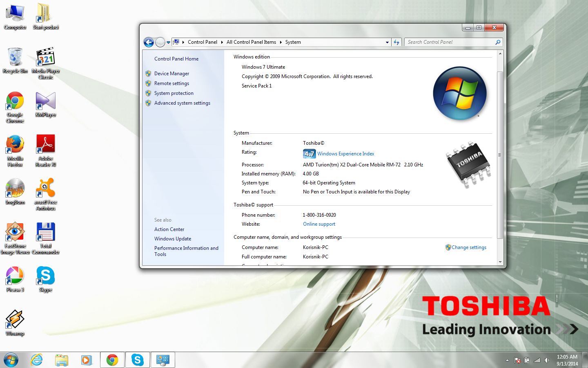
Task: Click the volume speaker tray icon
Action: click(x=547, y=360)
